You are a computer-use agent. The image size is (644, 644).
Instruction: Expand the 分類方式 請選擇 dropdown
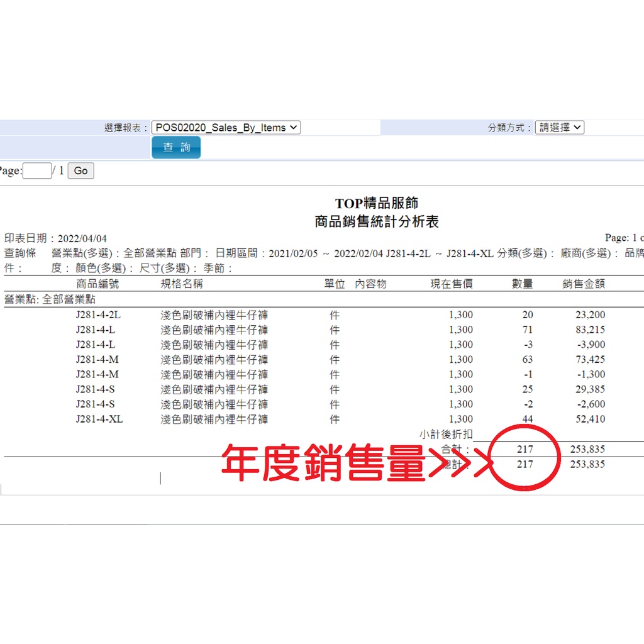click(560, 128)
